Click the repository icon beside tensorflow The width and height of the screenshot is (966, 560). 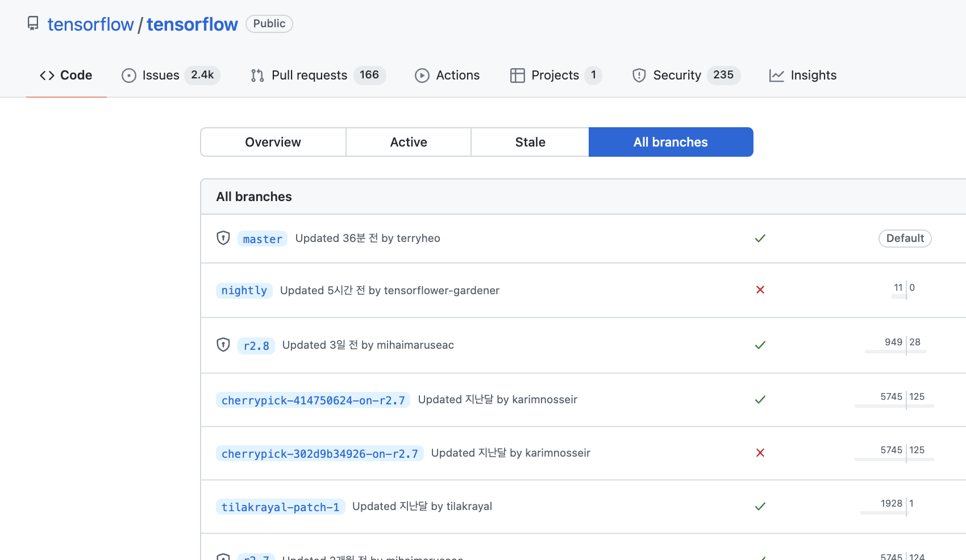pyautogui.click(x=33, y=24)
